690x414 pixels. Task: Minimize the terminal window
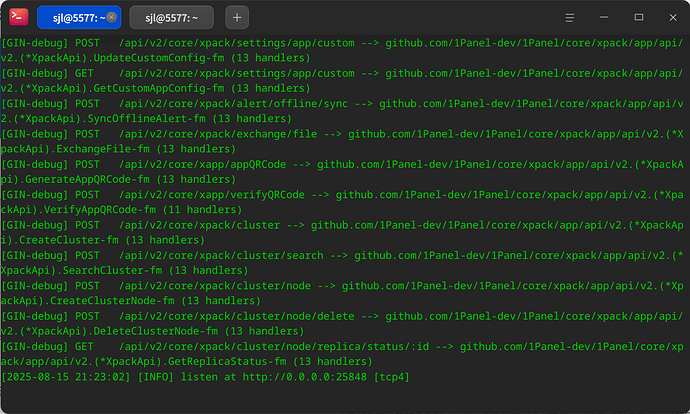[x=604, y=18]
